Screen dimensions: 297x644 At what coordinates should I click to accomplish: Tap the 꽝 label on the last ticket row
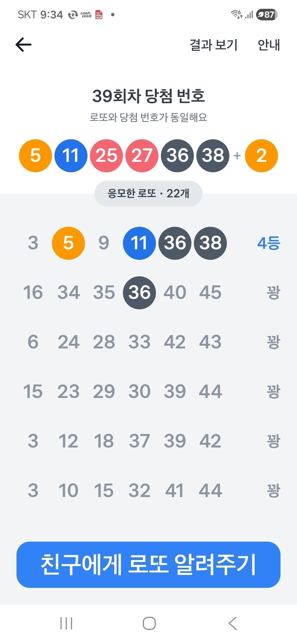(x=273, y=490)
